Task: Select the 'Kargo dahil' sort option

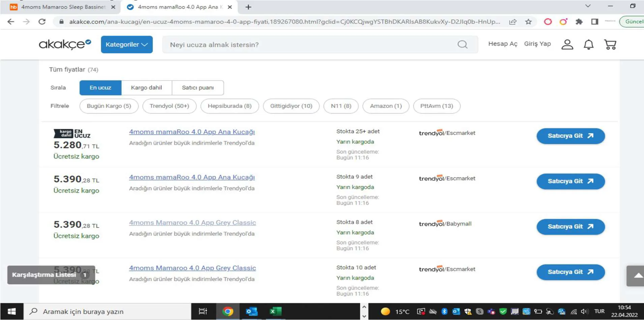Action: (146, 88)
